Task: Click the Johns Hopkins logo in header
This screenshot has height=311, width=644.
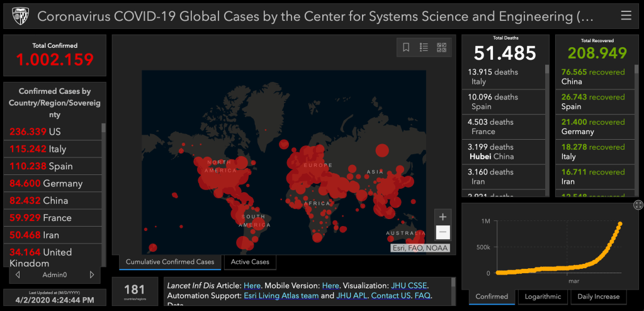Action: (x=16, y=16)
